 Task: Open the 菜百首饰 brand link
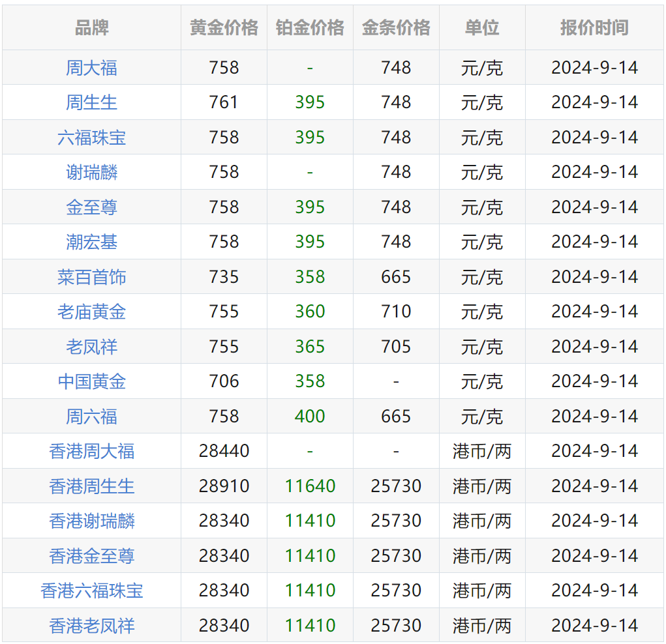(90, 276)
